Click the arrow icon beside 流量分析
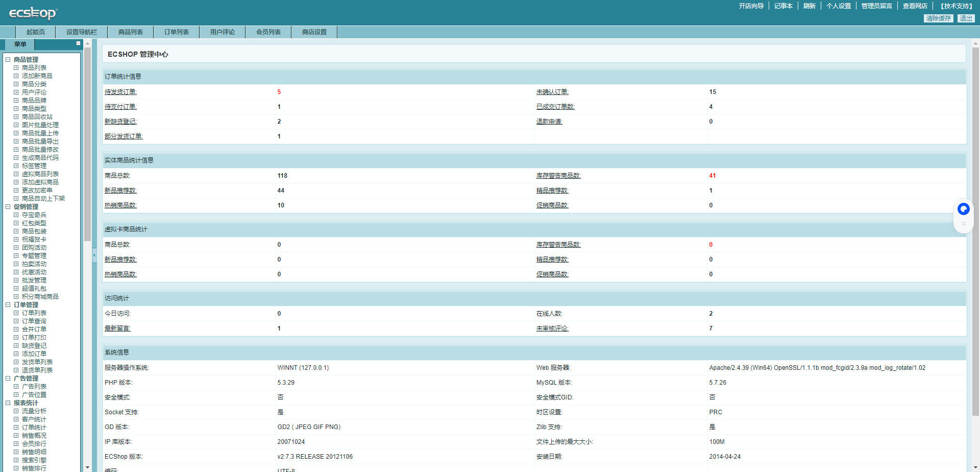This screenshot has width=980, height=472. pos(16,411)
